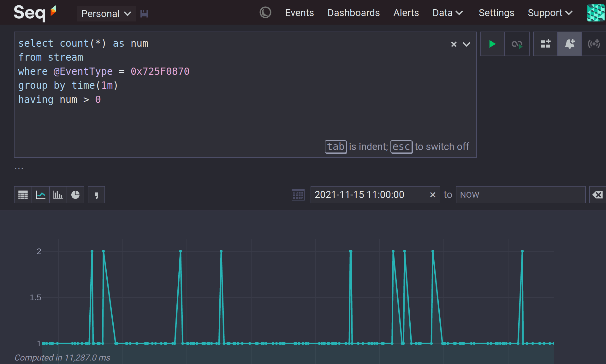Click the Seq logo
606x364 pixels.
click(x=35, y=13)
